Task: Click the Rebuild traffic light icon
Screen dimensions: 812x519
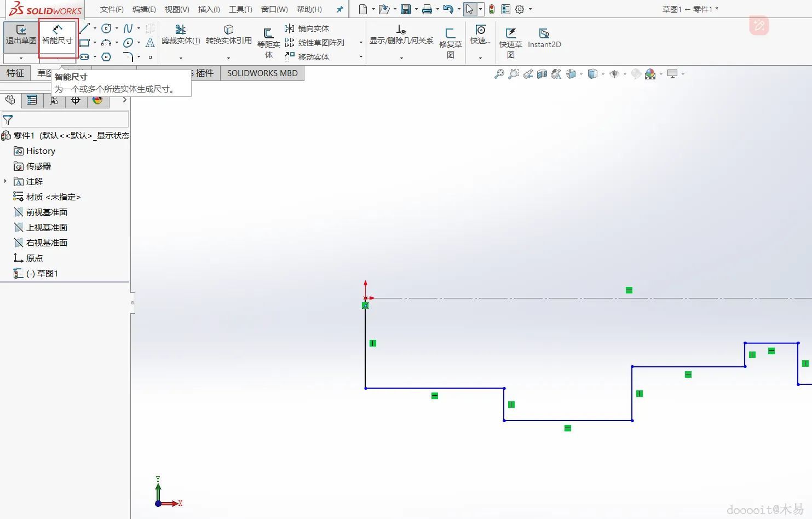Action: click(492, 9)
